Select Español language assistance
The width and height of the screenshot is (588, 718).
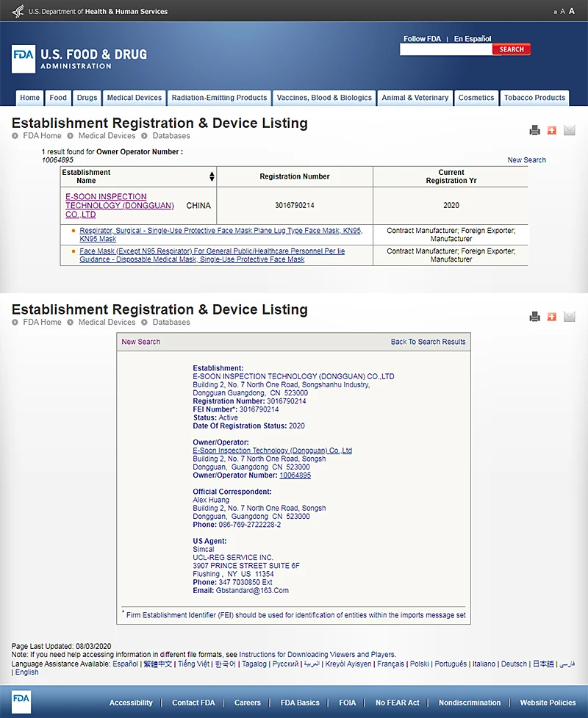[126, 664]
